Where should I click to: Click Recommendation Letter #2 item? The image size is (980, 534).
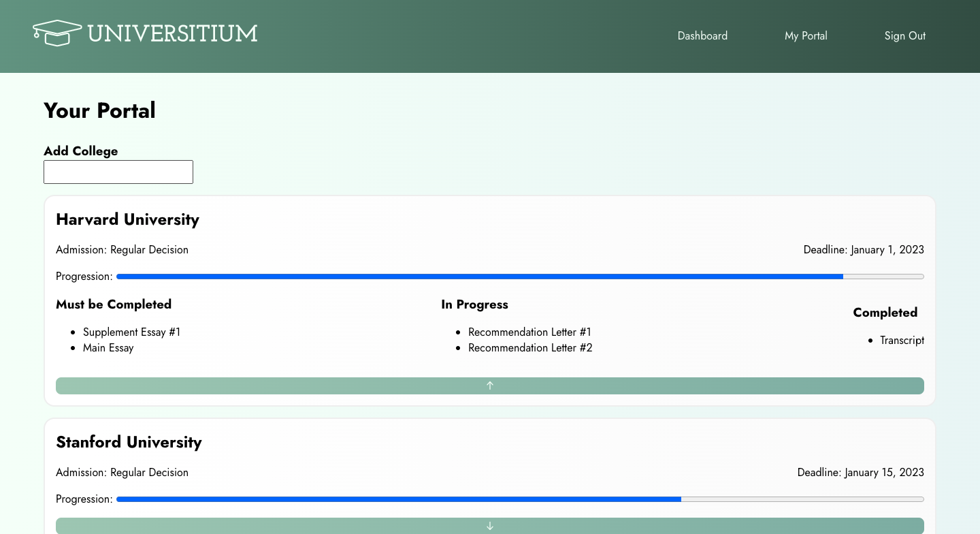pos(530,348)
